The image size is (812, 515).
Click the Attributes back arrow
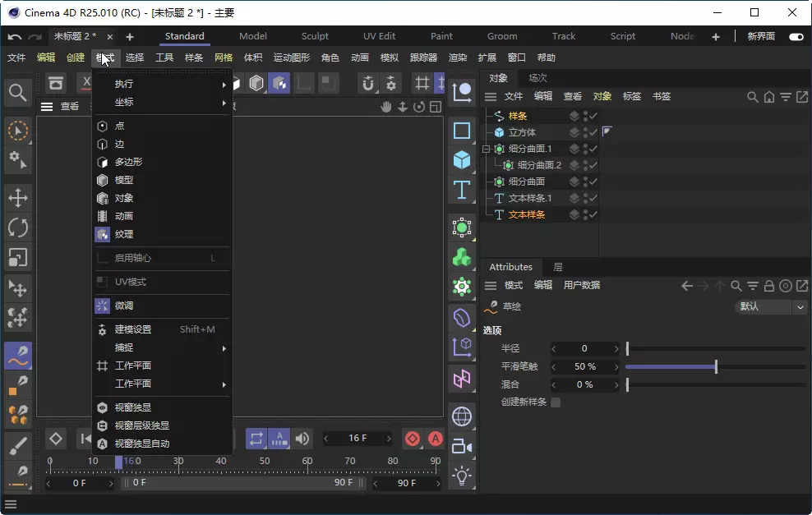tap(687, 286)
